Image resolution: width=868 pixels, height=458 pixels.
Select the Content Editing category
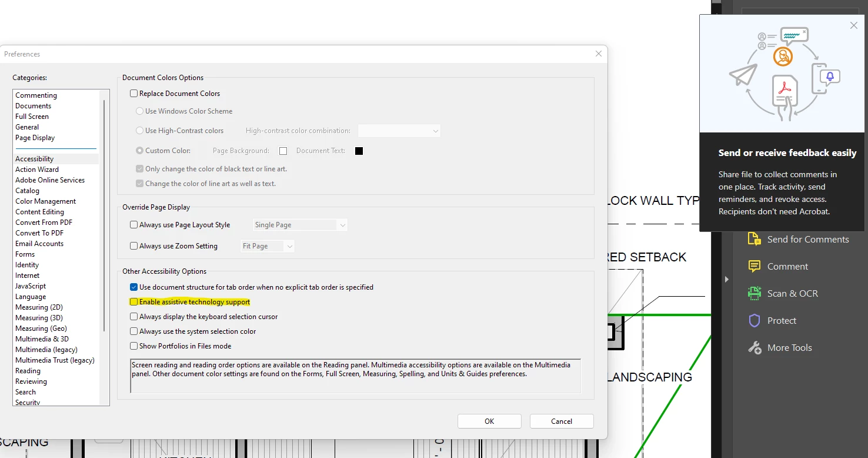coord(40,212)
